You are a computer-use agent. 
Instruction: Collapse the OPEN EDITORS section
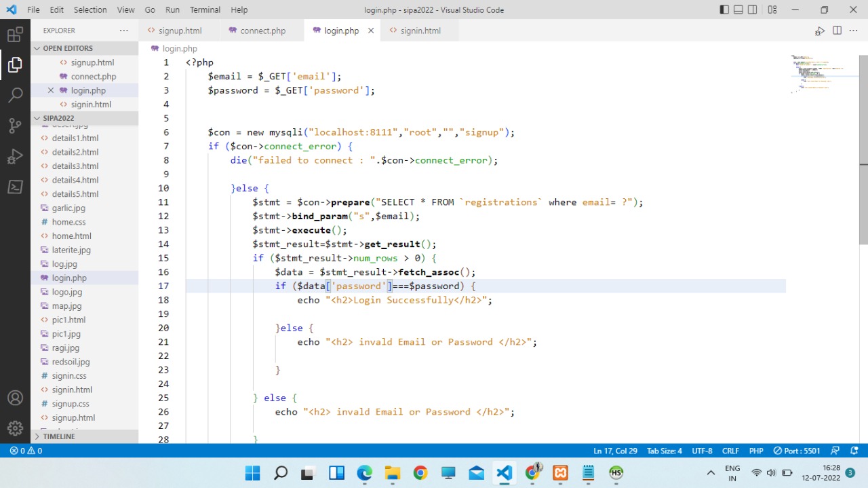pos(84,48)
